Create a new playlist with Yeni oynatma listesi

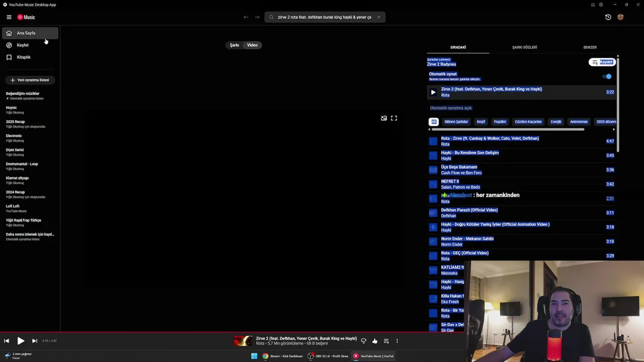tap(30, 80)
